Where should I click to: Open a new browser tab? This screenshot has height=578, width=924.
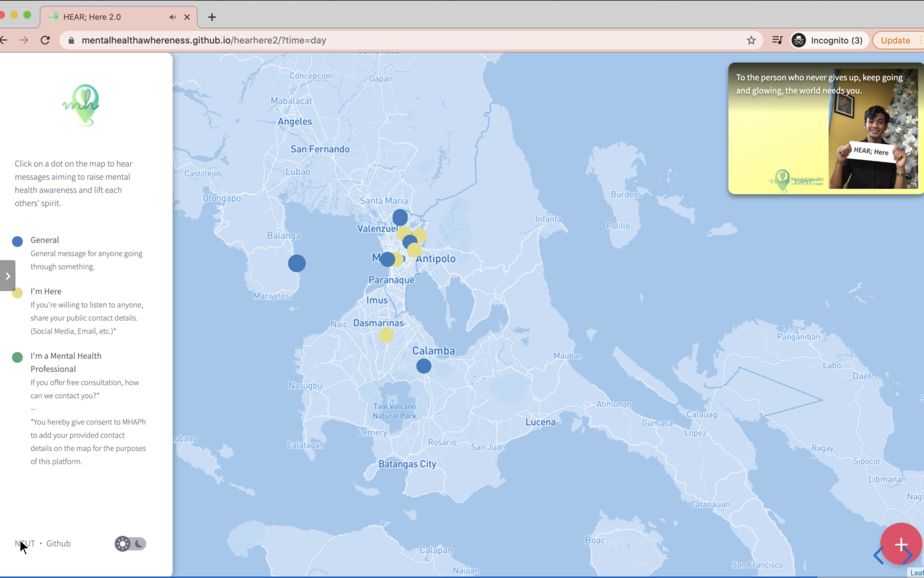click(x=212, y=17)
